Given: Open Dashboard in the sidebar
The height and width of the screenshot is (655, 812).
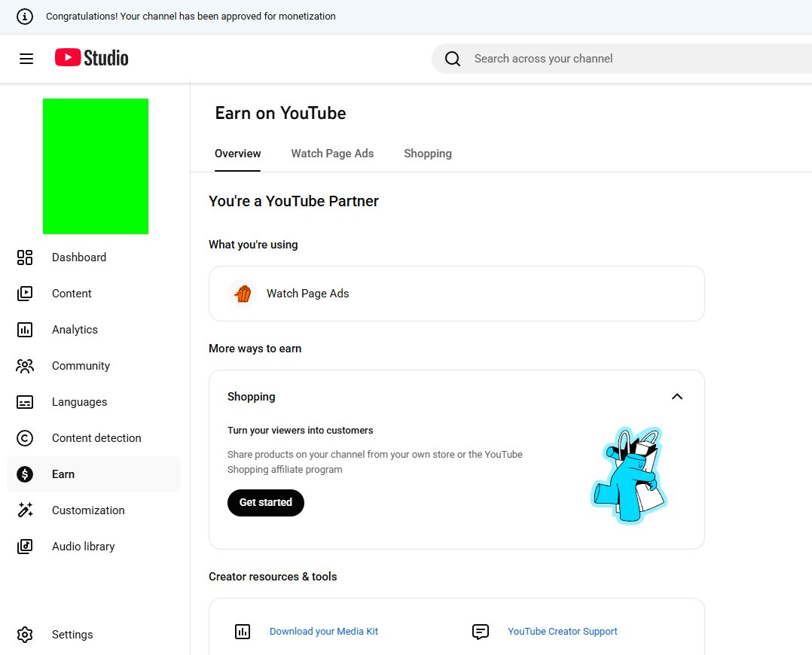Looking at the screenshot, I should click(93, 257).
